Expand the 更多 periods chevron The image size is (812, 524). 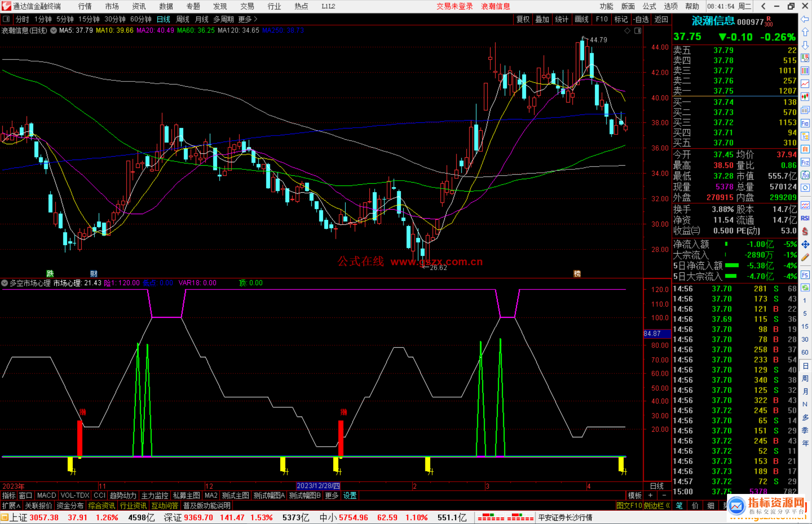click(248, 19)
